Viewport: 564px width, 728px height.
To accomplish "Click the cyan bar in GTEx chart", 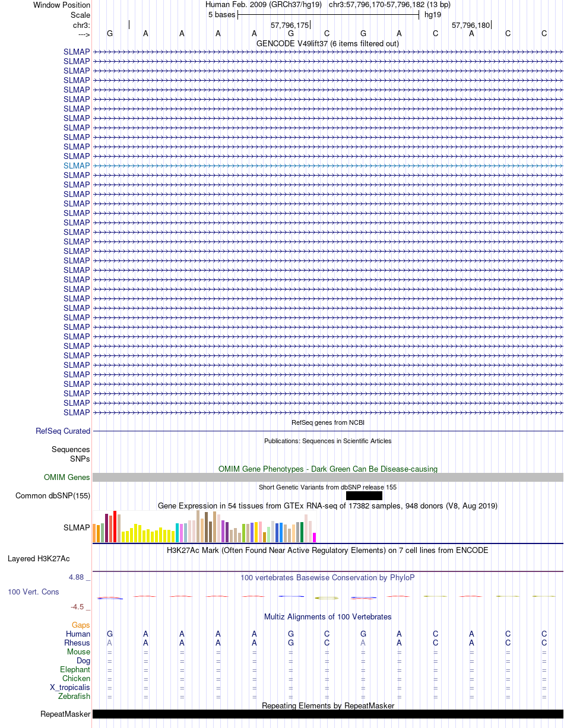I will (x=178, y=533).
